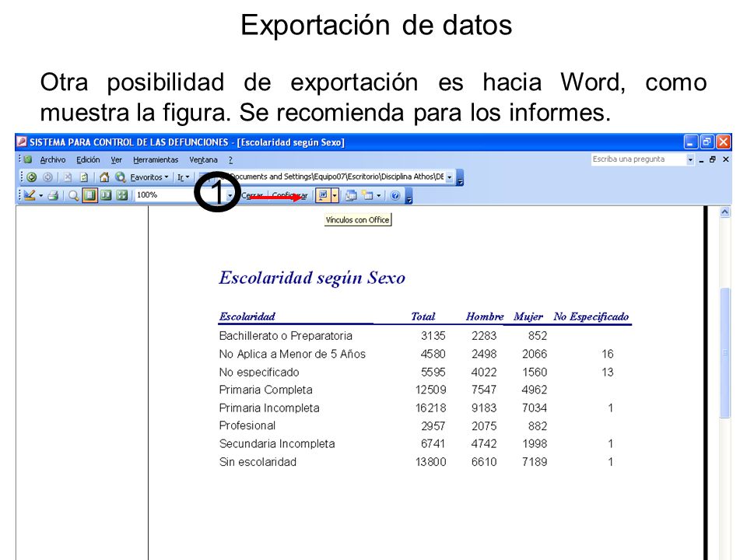Open the address path dropdown arrow
Screen dimensions: 747x560
click(449, 177)
